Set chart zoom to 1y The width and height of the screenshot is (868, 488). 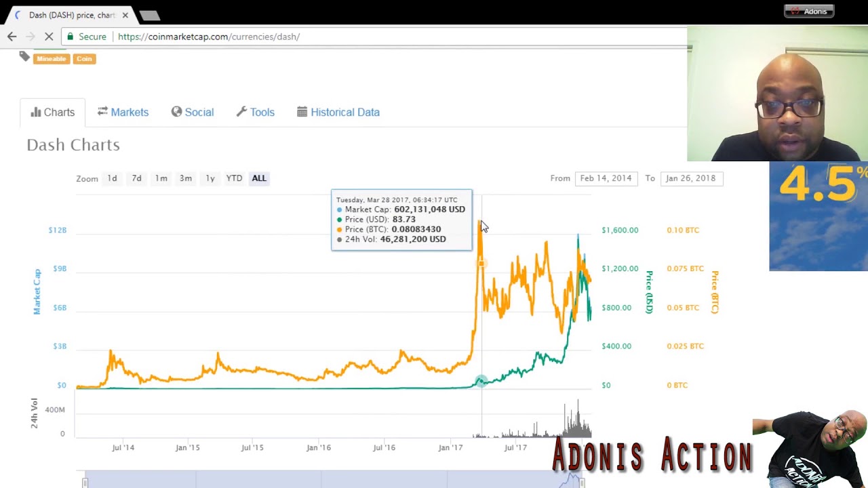pos(210,178)
